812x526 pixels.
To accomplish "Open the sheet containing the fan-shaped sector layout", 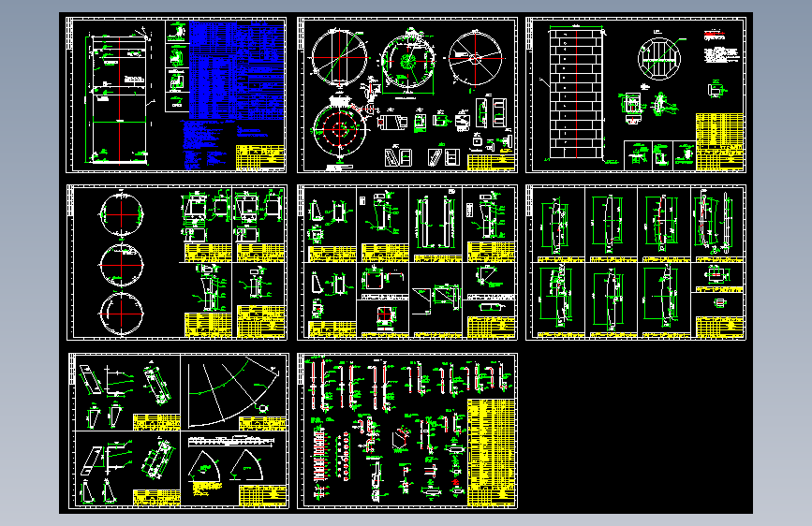I will [179, 431].
